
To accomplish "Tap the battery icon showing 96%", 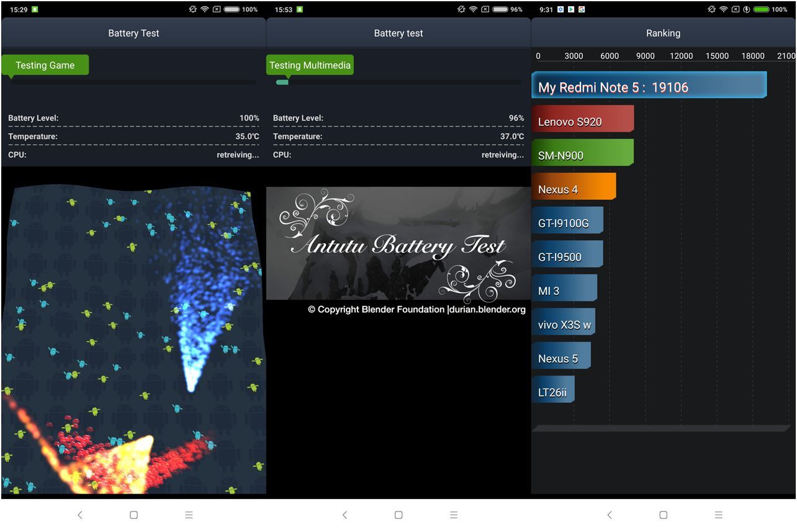I will tap(500, 9).
